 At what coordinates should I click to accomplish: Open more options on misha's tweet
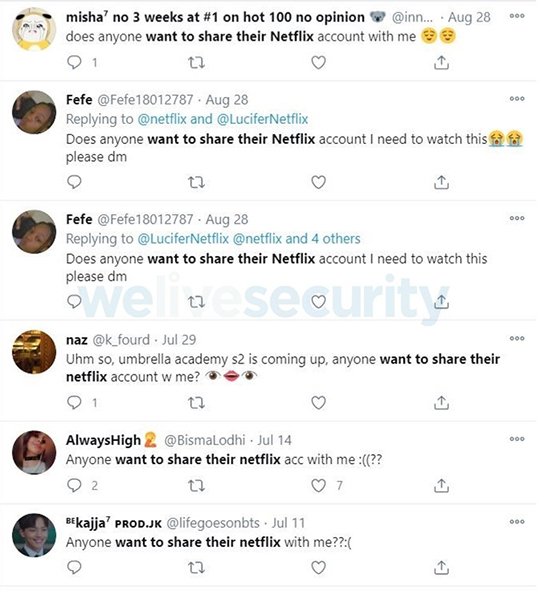click(517, 16)
